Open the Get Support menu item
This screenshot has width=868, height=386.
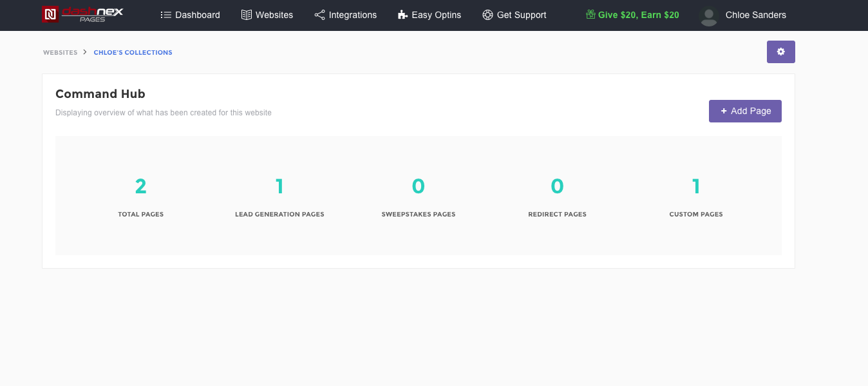[514, 15]
